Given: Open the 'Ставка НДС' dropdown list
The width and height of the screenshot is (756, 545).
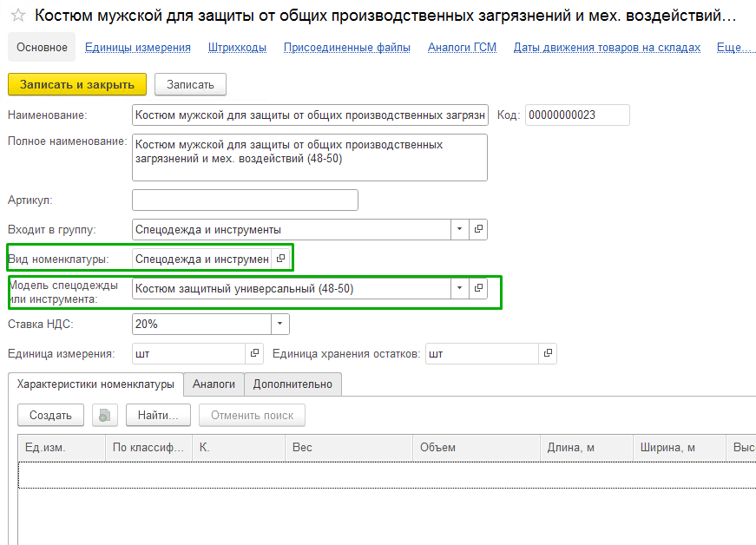Looking at the screenshot, I should 279,324.
